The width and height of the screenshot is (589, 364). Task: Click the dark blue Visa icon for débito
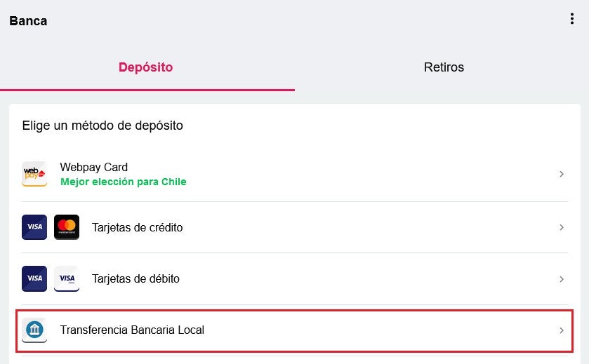pyautogui.click(x=34, y=278)
